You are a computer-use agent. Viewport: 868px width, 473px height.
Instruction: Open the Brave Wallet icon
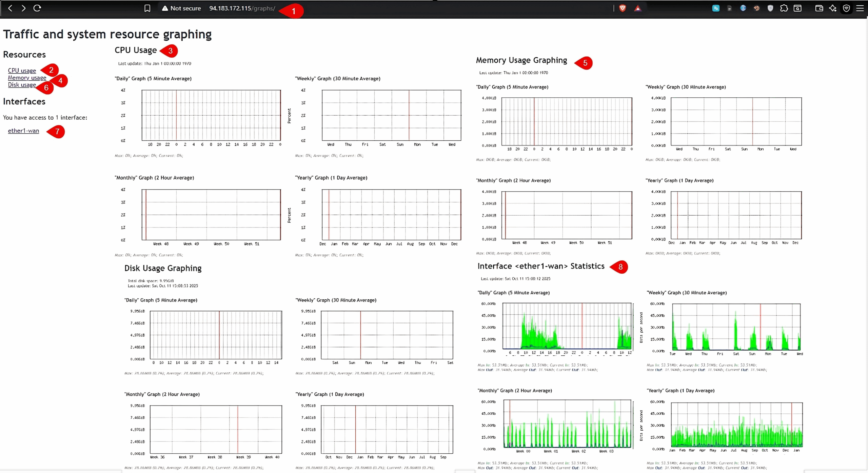pos(819,8)
